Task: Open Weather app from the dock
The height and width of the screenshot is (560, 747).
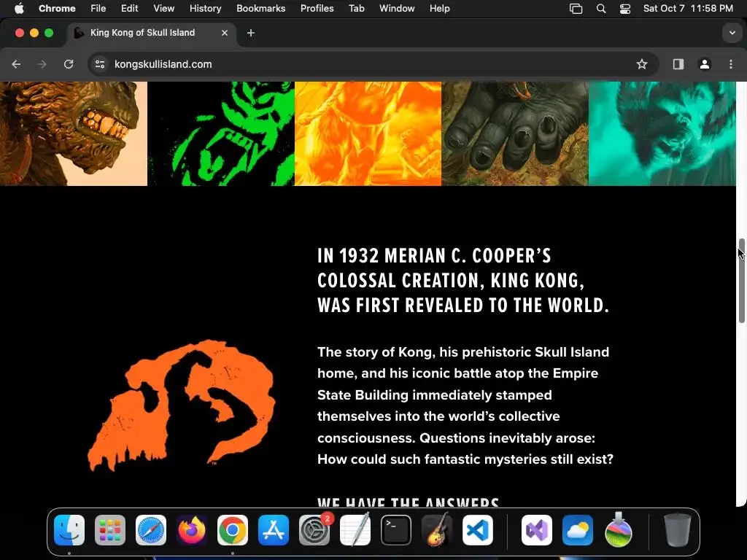Action: 578,530
